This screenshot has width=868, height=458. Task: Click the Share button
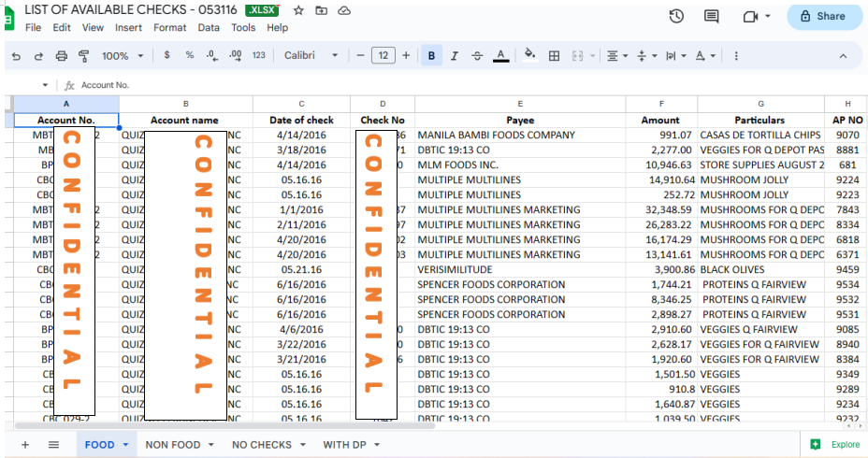pos(824,16)
